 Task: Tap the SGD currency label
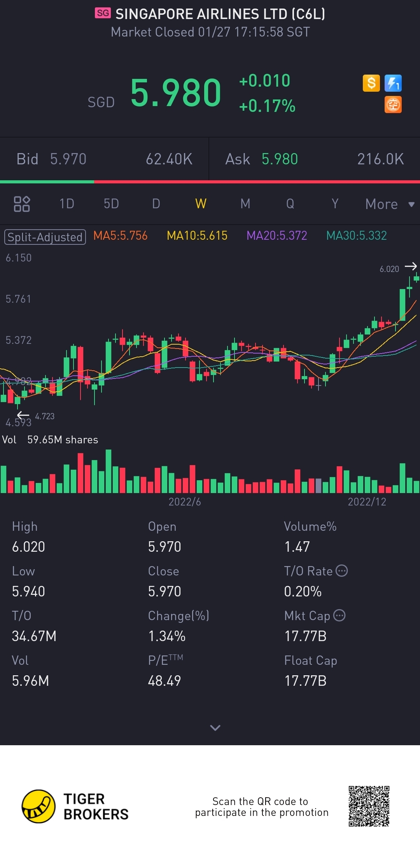click(x=101, y=102)
